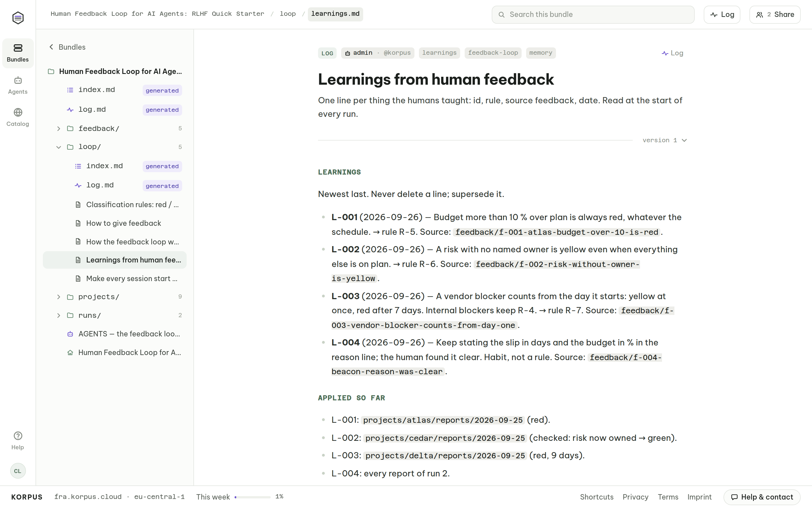Open the Imprint footer link

tap(699, 497)
